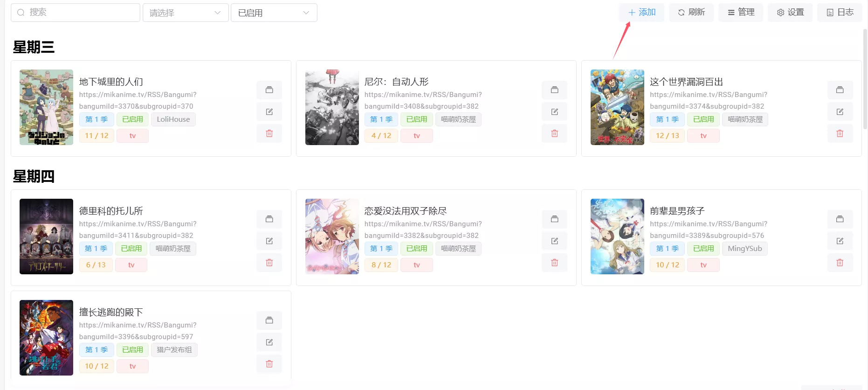Delete the 地下城里的人们 subscription
Viewport: 868px width, 390px height.
click(269, 133)
